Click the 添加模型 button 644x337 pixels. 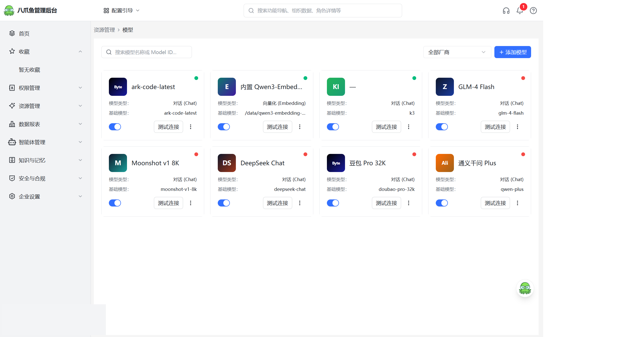tap(512, 52)
